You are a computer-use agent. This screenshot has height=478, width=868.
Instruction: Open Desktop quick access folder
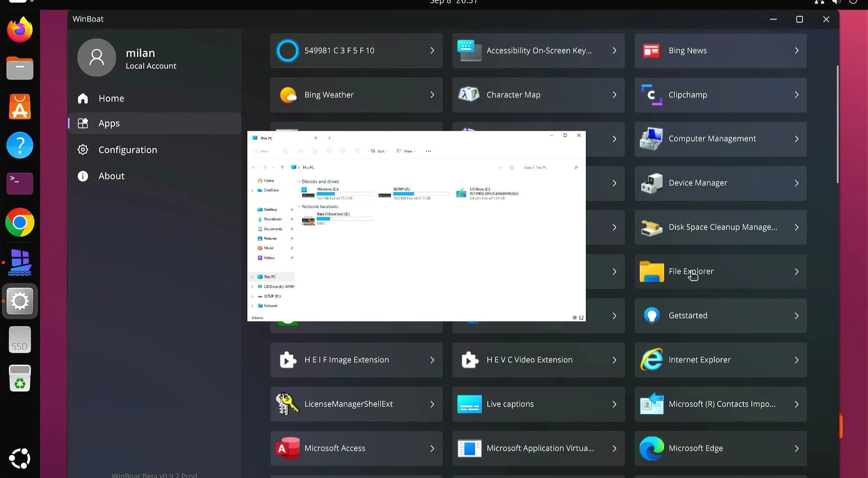[x=267, y=209]
